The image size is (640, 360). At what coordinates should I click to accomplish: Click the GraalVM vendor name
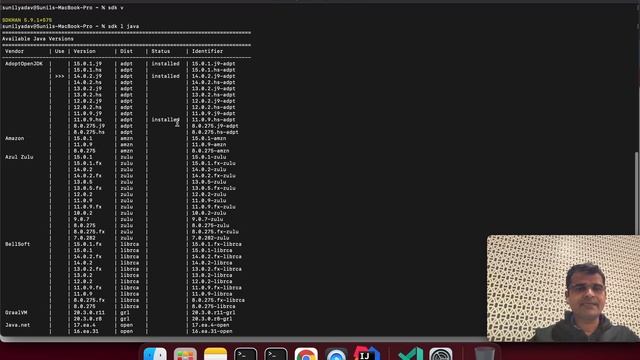(x=16, y=313)
